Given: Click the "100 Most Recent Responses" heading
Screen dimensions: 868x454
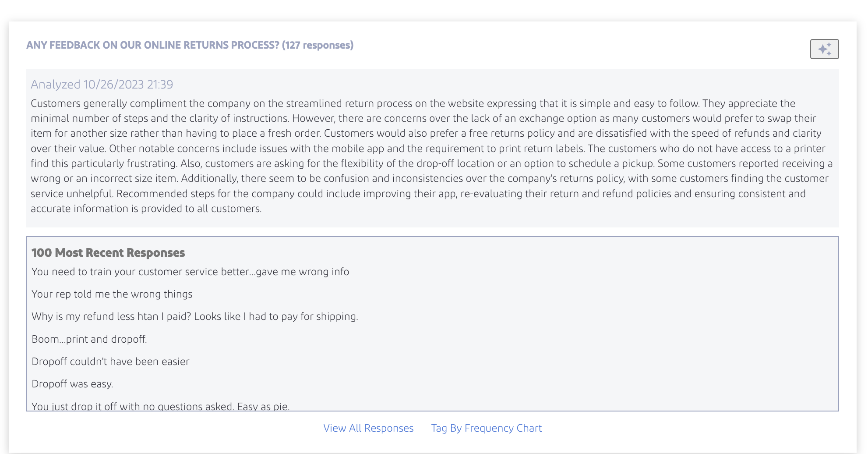Looking at the screenshot, I should pyautogui.click(x=108, y=253).
